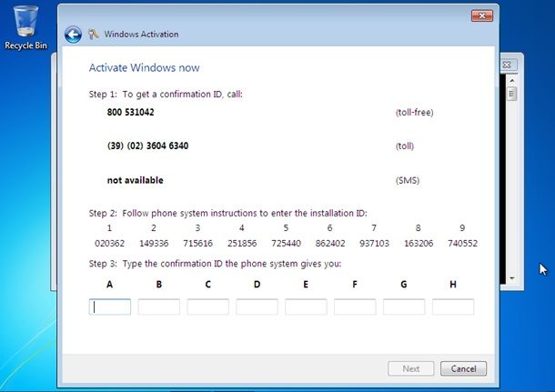Click installation ID group 862402
Viewport: 555px width, 392px height.
(x=330, y=244)
